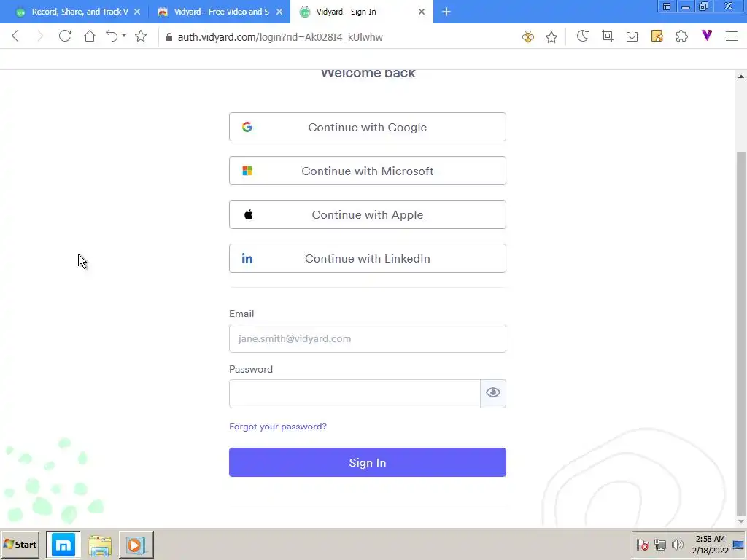Viewport: 747px width, 560px height.
Task: Open the bee-shaped icon in the toolbar
Action: 528,36
